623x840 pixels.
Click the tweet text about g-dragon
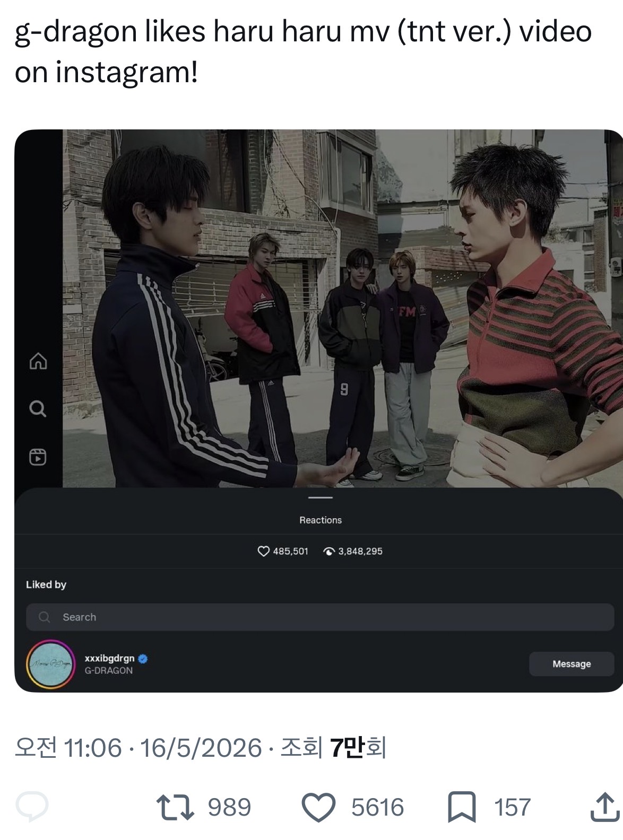point(303,51)
